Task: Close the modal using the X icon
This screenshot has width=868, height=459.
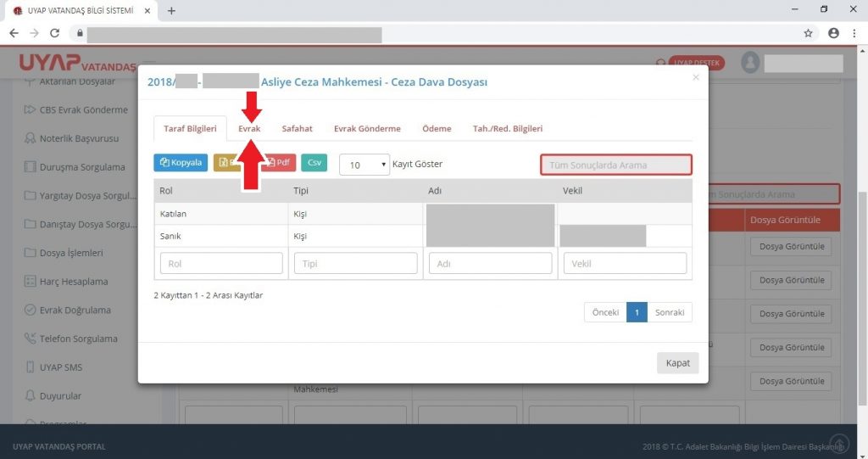Action: pyautogui.click(x=696, y=77)
